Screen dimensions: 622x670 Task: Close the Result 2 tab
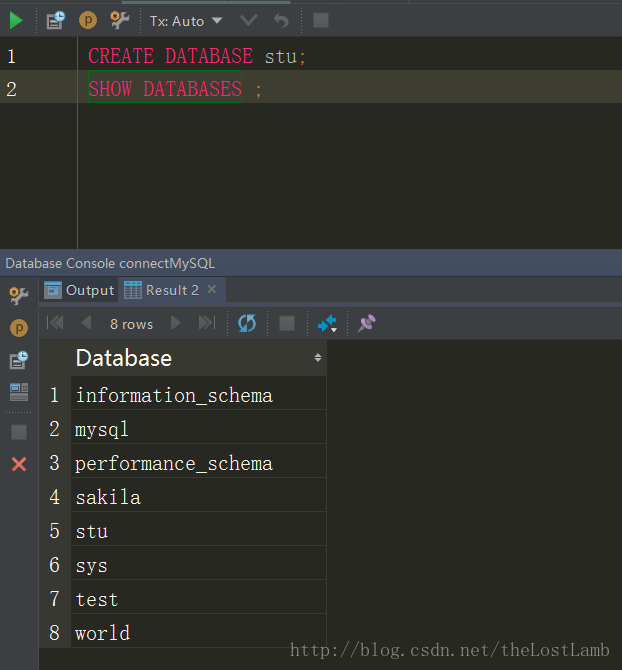pyautogui.click(x=212, y=290)
